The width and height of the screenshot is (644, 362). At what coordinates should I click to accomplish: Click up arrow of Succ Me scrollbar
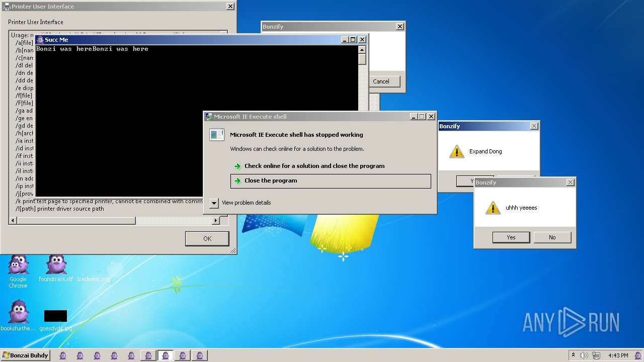[362, 49]
